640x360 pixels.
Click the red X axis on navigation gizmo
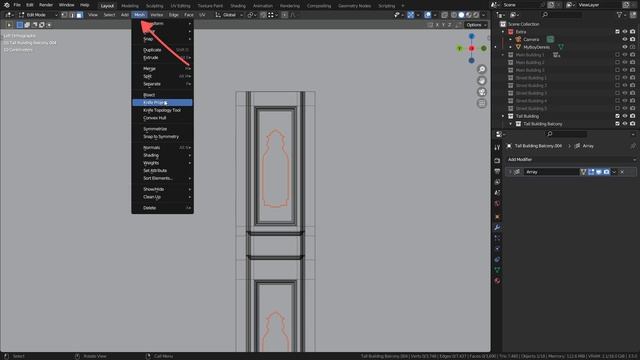pos(471,48)
